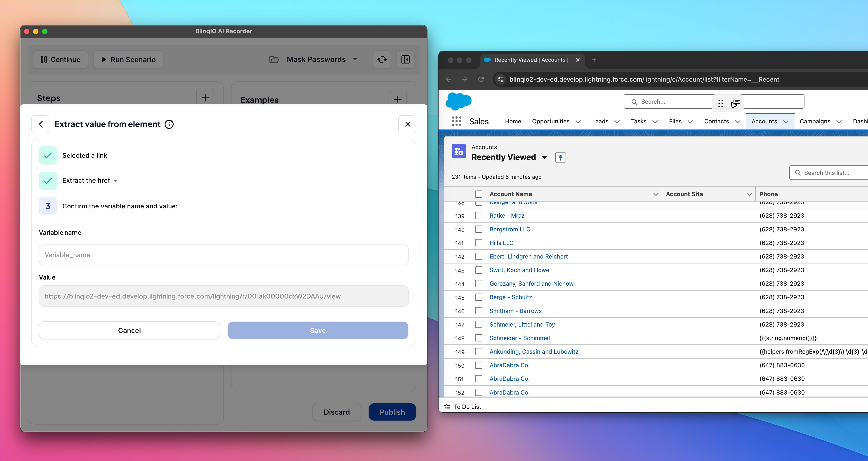Image resolution: width=868 pixels, height=461 pixels.
Task: Select the Accounts tab
Action: (764, 121)
